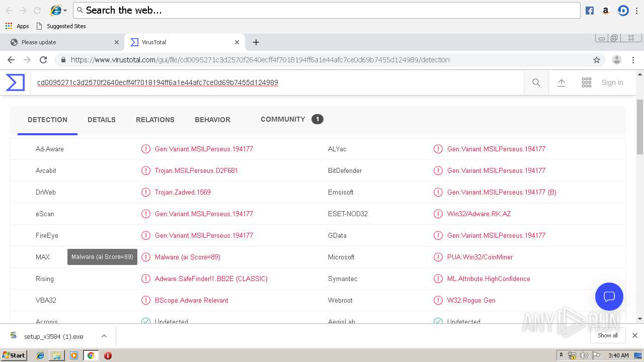This screenshot has height=362, width=644.
Task: Click the Chrome forward arrow
Action: [27, 60]
